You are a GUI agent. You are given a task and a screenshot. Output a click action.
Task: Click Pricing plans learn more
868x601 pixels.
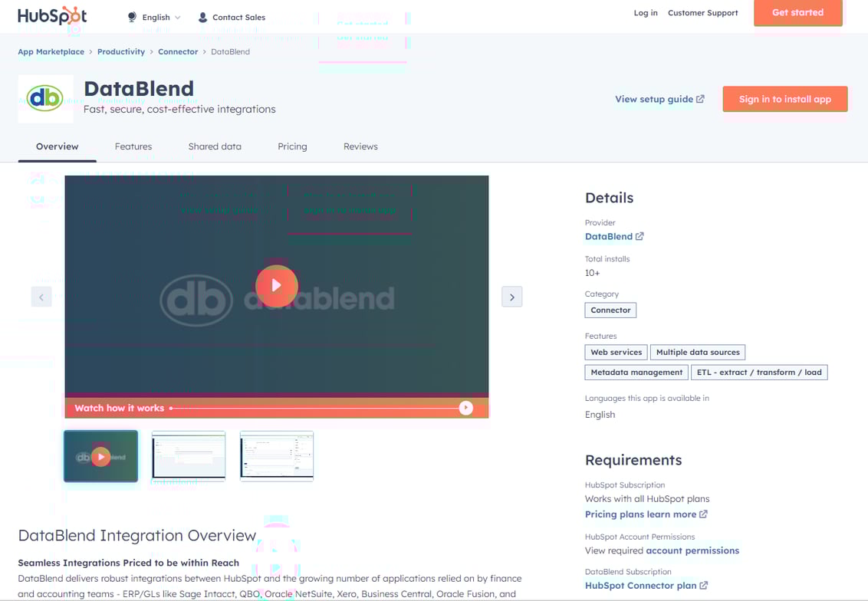(642, 514)
